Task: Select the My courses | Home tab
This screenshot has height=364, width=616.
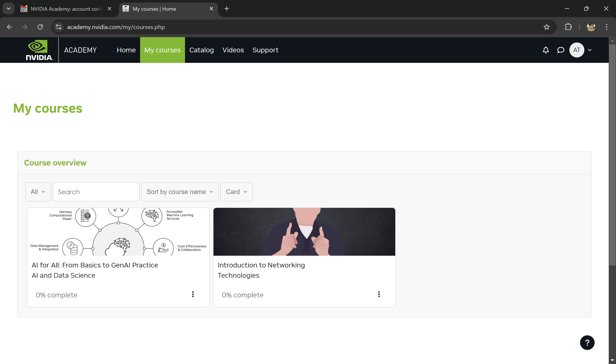Action: [168, 9]
